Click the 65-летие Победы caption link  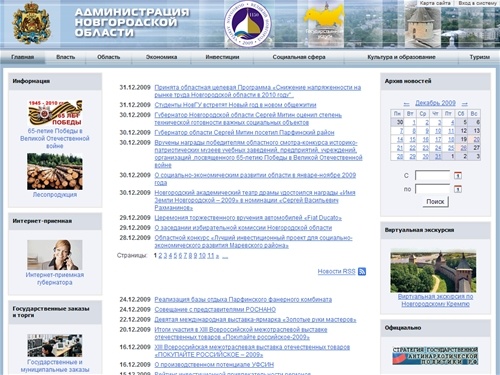point(55,138)
